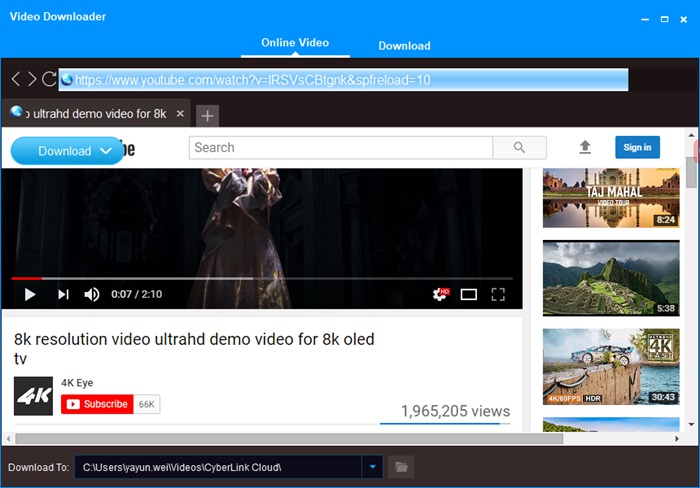Click scroll left arrow on horizontal scrollbar
Viewport: 700px width, 488px height.
pyautogui.click(x=8, y=439)
